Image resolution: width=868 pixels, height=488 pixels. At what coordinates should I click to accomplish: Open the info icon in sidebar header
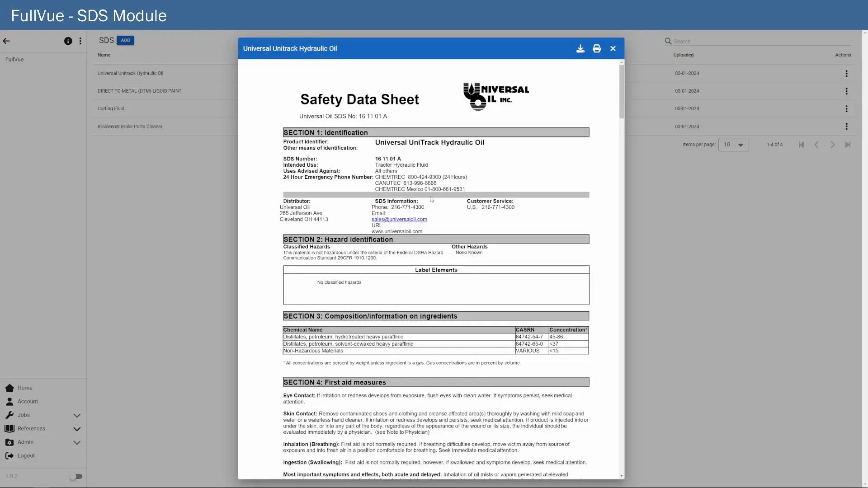[68, 41]
